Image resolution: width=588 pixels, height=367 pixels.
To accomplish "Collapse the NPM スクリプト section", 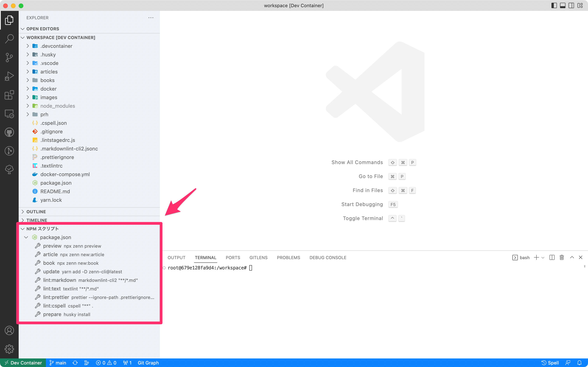I will [x=89, y=229].
